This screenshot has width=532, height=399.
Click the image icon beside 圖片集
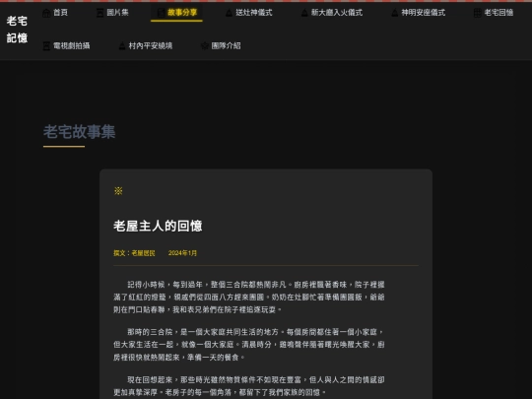(x=100, y=13)
